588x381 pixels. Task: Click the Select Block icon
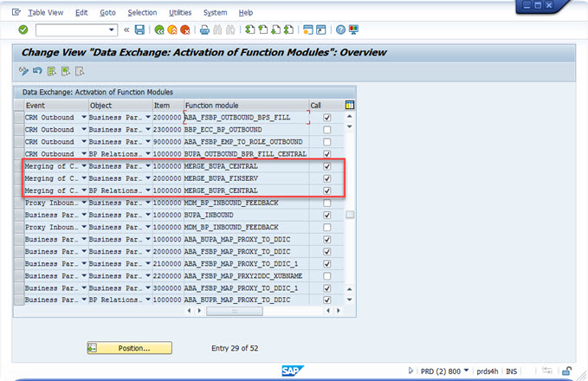66,71
